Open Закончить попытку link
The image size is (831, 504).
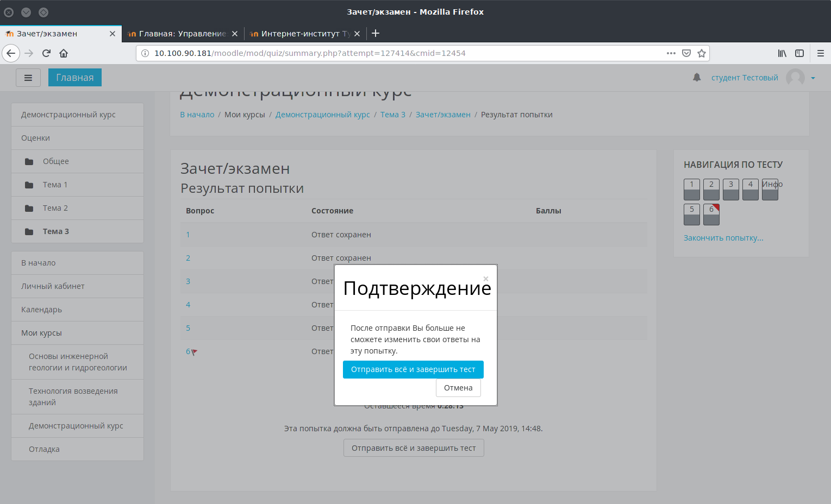point(723,238)
